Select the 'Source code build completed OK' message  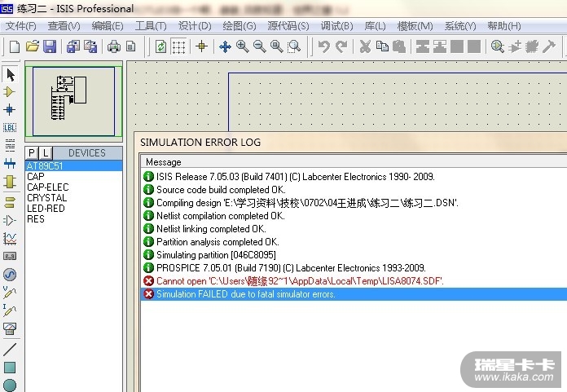[354, 190]
